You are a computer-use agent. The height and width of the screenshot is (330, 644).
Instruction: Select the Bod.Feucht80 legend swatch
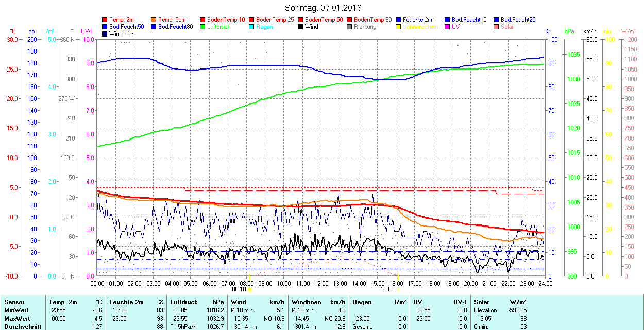(154, 26)
